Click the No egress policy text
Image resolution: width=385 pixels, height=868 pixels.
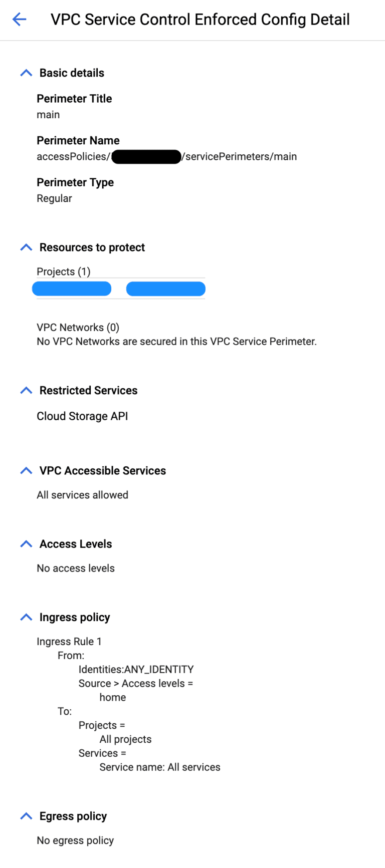point(75,840)
